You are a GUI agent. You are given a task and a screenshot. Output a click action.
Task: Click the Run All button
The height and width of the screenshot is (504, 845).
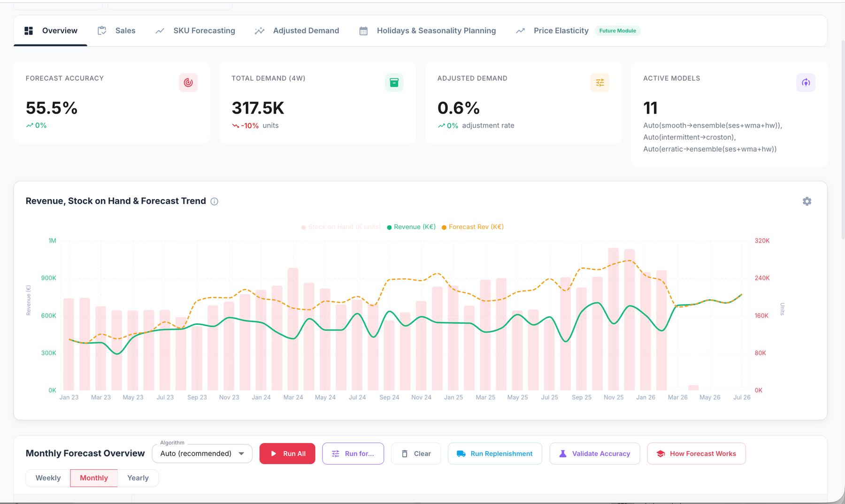[287, 453]
